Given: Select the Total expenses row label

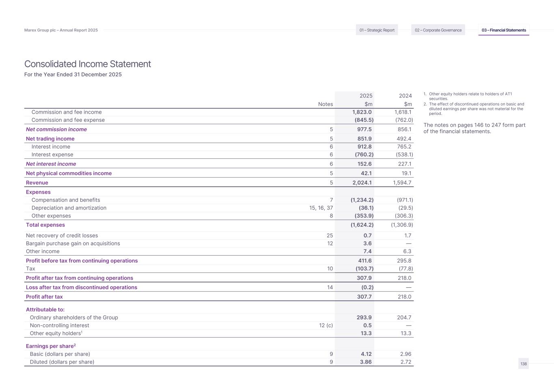Looking at the screenshot, I should click(x=45, y=225).
